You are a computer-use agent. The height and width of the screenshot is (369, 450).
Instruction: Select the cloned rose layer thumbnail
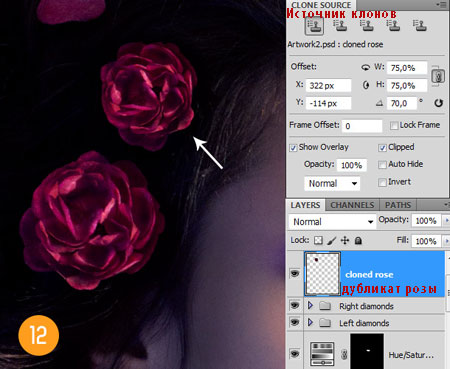[x=322, y=274]
